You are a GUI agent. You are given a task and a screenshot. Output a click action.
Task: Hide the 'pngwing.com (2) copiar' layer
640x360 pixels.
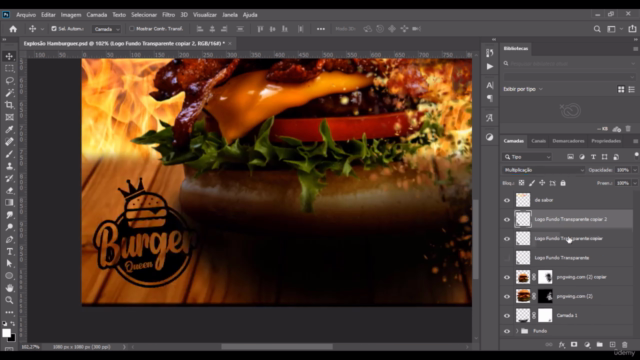(507, 277)
